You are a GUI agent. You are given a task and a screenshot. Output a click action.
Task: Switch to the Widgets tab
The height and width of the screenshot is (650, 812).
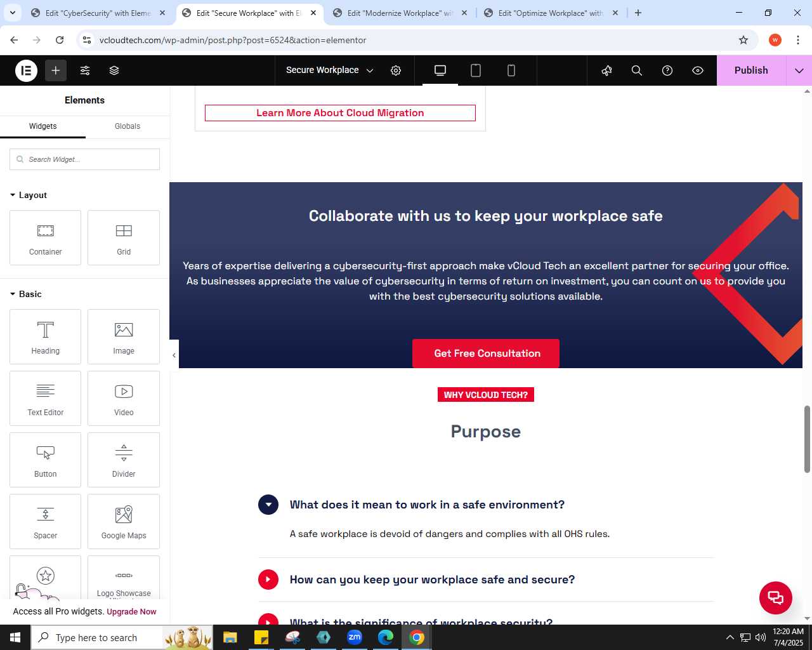click(x=43, y=126)
